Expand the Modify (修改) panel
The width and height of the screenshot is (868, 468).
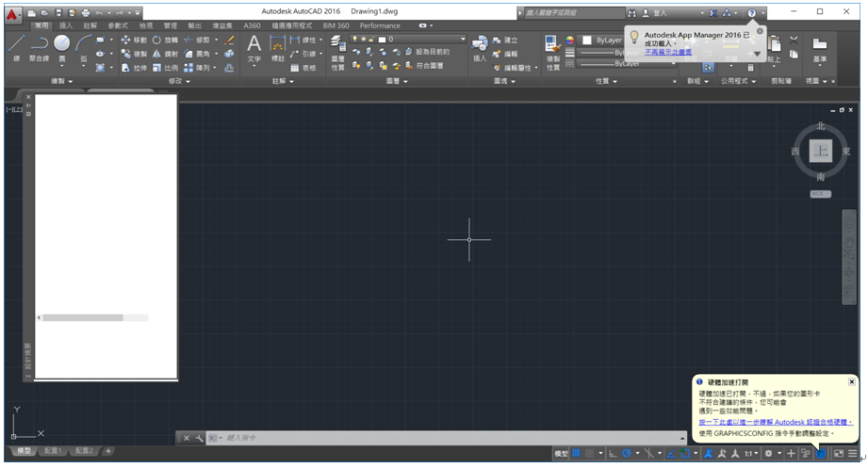coord(179,81)
